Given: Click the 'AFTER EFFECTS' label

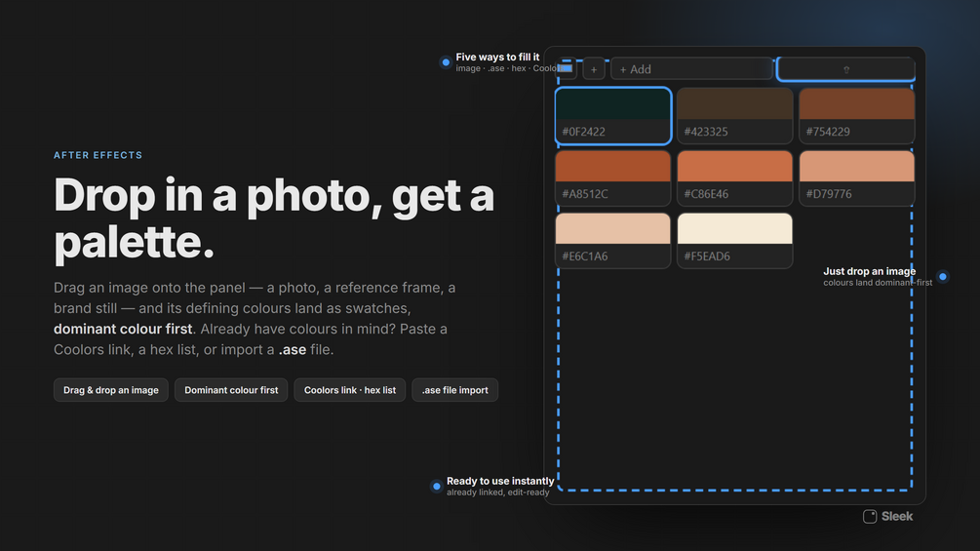Looking at the screenshot, I should pos(98,155).
